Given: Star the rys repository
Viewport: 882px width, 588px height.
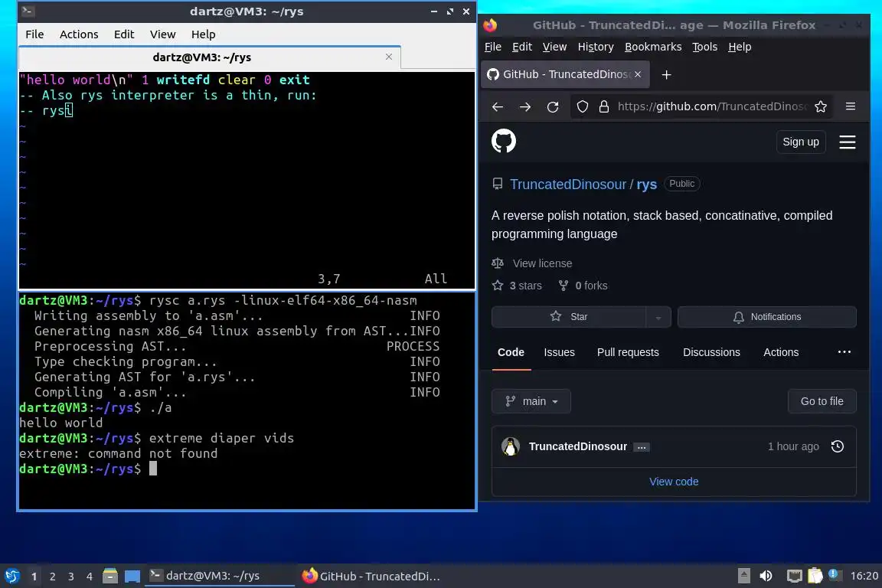Looking at the screenshot, I should 569,317.
